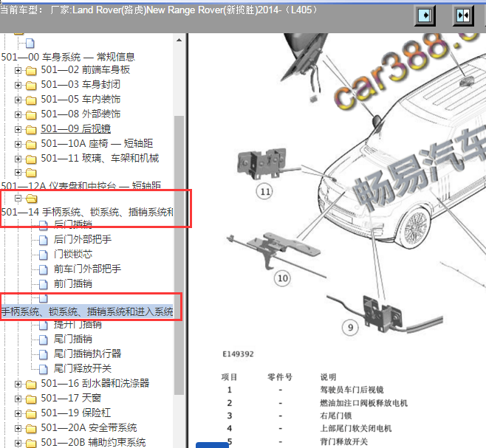This screenshot has width=486, height=448.
Task: Click the tree panel vertical scrollbar thumb
Action: [179, 255]
